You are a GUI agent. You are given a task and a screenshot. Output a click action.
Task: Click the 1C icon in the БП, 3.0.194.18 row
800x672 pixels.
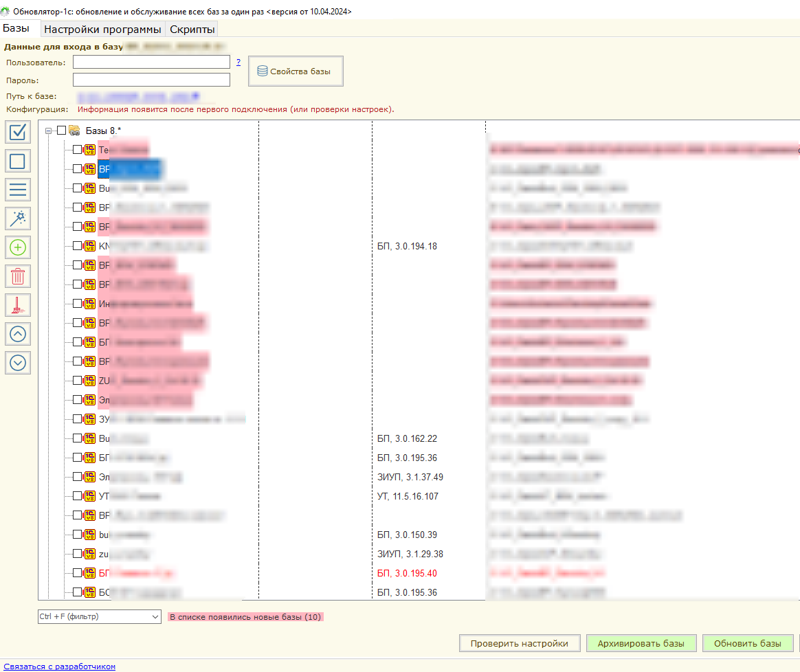coord(90,246)
